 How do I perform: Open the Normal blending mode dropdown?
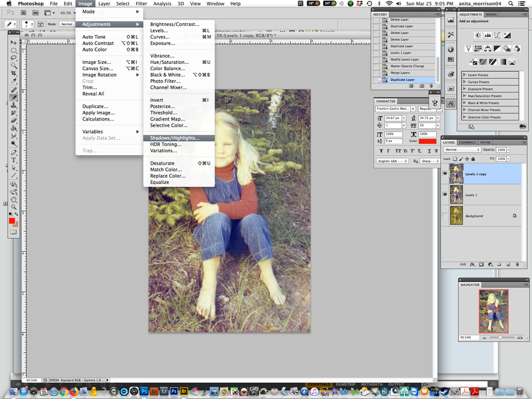point(462,150)
